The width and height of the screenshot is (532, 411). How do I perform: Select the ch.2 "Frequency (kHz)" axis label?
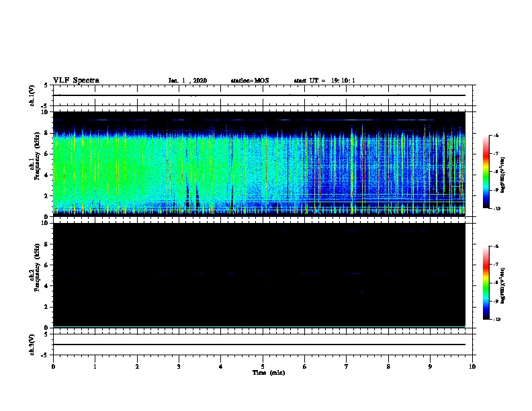click(37, 267)
